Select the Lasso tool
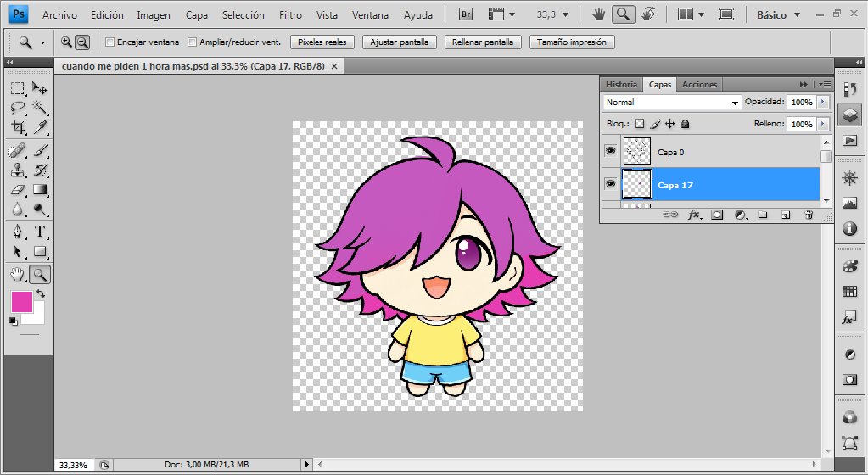Image resolution: width=868 pixels, height=475 pixels. pos(18,108)
